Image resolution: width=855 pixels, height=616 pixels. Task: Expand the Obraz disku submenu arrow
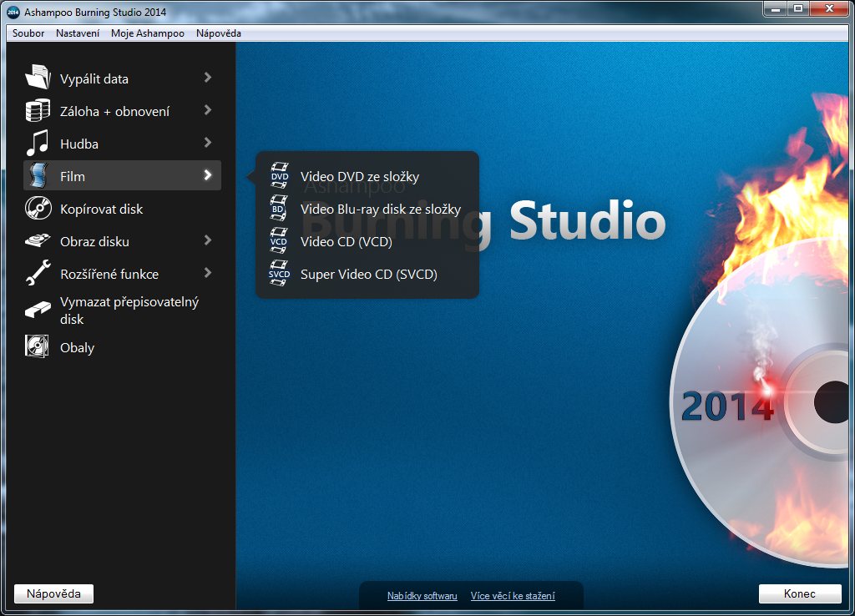tap(208, 240)
